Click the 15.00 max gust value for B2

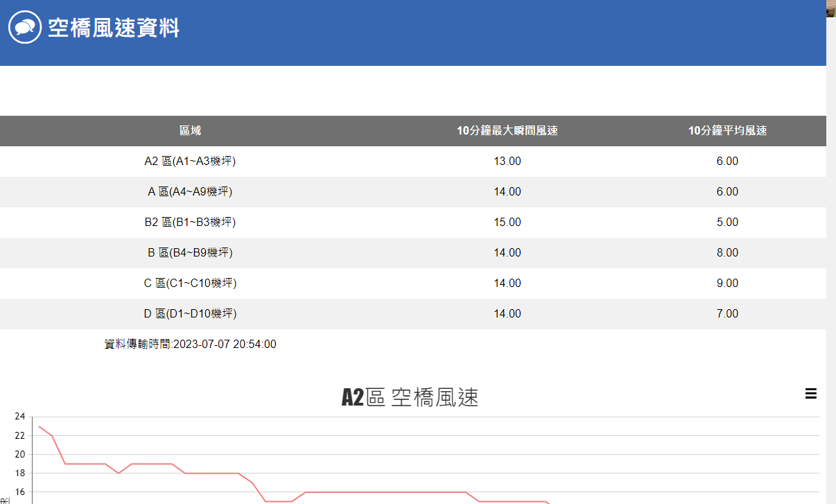click(x=507, y=223)
